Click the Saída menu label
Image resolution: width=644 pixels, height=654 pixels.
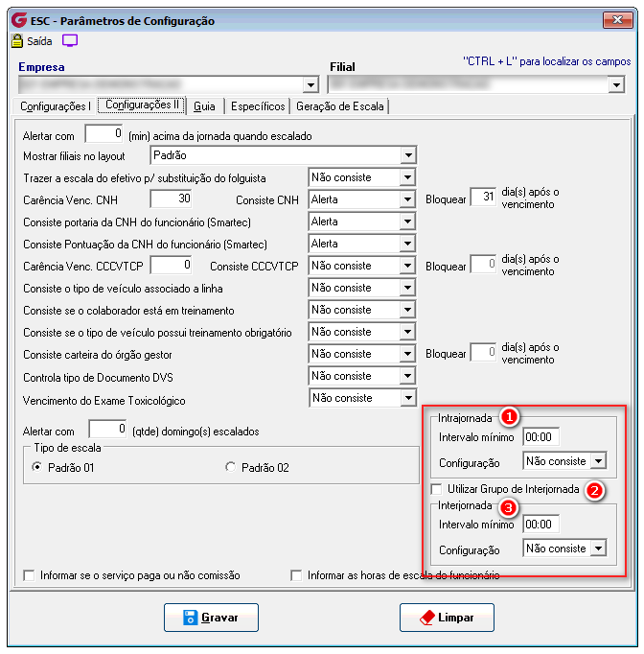coord(39,41)
